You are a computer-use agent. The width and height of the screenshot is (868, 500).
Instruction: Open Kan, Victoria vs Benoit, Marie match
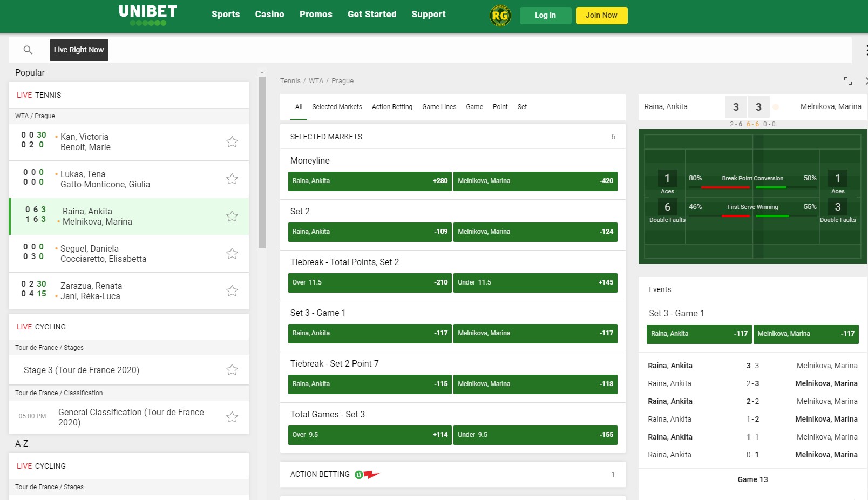click(128, 142)
